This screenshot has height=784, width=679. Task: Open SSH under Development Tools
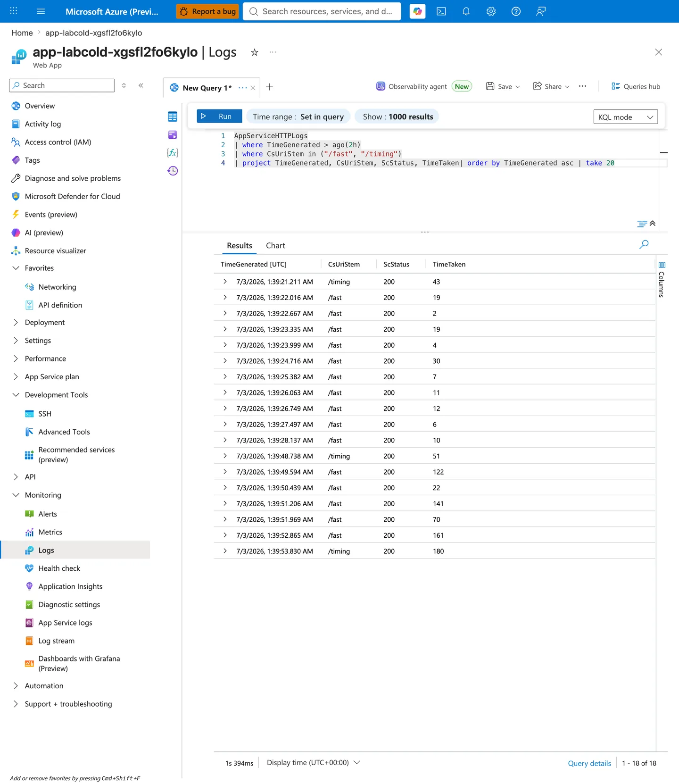click(x=45, y=414)
